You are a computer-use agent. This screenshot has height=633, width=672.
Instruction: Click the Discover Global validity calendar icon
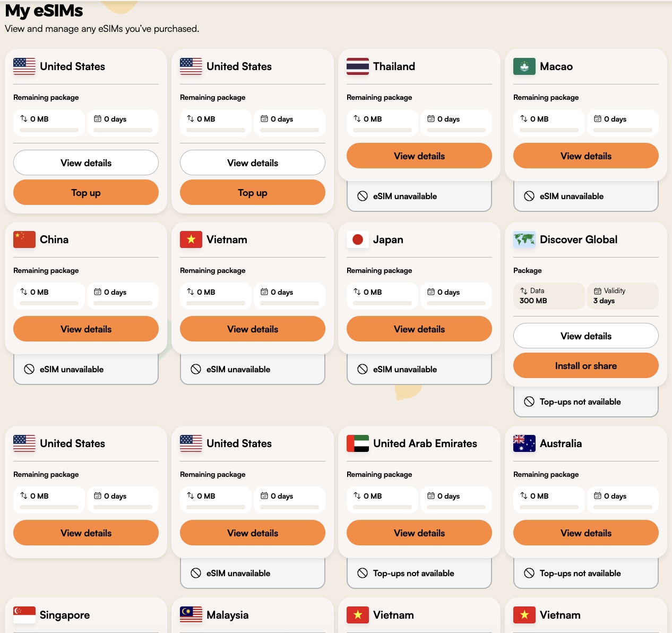point(598,291)
